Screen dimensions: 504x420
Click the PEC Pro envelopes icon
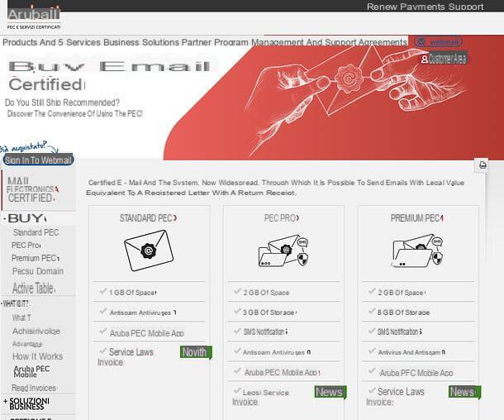coord(283,251)
